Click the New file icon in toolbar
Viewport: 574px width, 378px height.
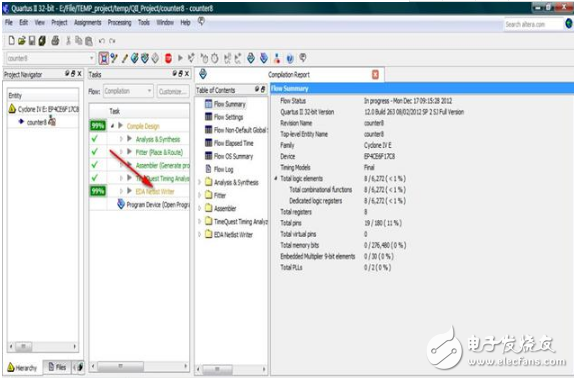point(11,40)
